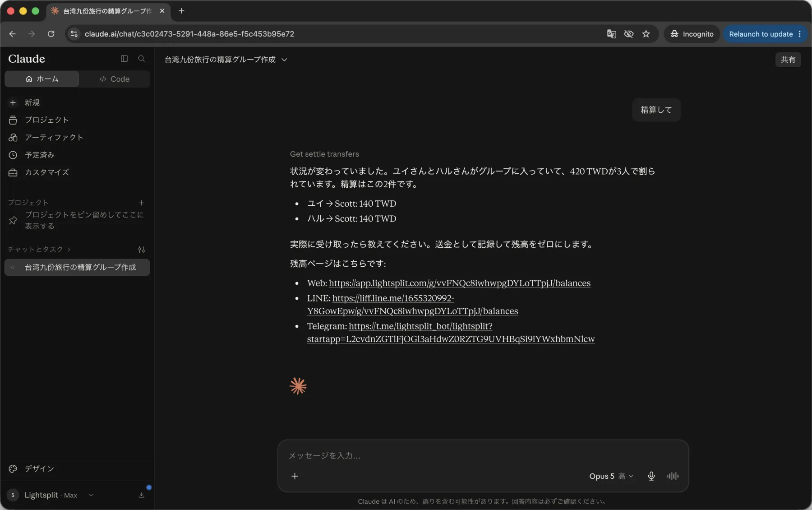Expand the Get settle transfers tool step
This screenshot has width=812, height=510.
324,154
